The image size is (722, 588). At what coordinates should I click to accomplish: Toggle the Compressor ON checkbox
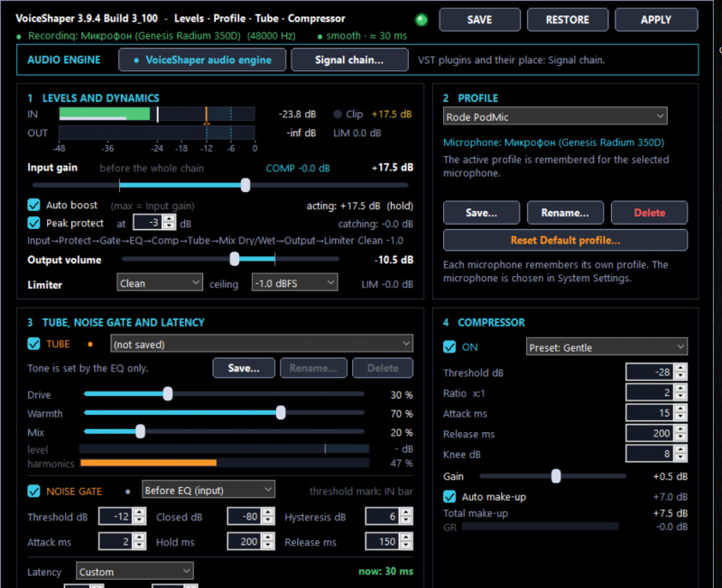[x=449, y=347]
